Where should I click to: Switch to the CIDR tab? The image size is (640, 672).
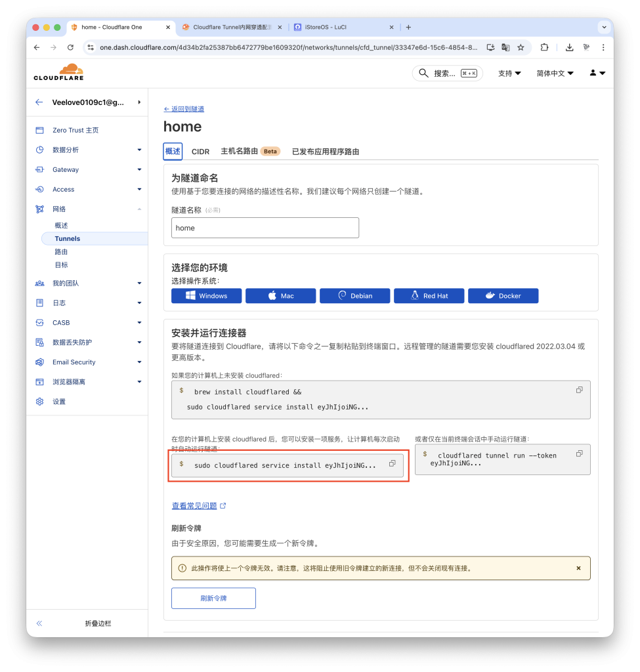point(200,151)
